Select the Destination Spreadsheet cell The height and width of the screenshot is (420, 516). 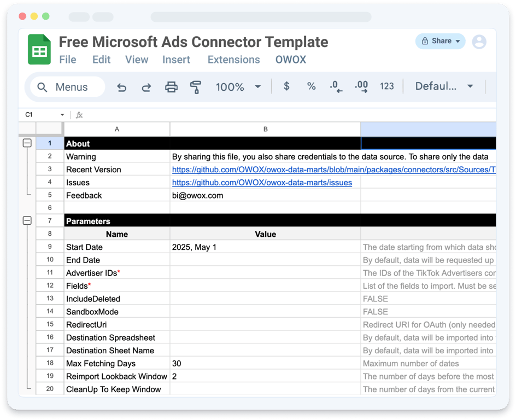tap(117, 337)
